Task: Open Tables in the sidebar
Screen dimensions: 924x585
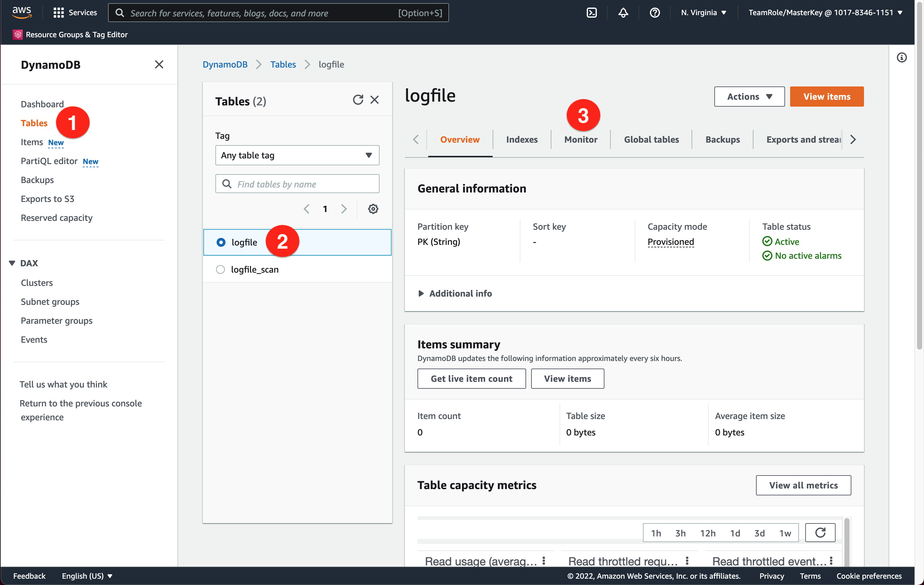Action: [34, 123]
